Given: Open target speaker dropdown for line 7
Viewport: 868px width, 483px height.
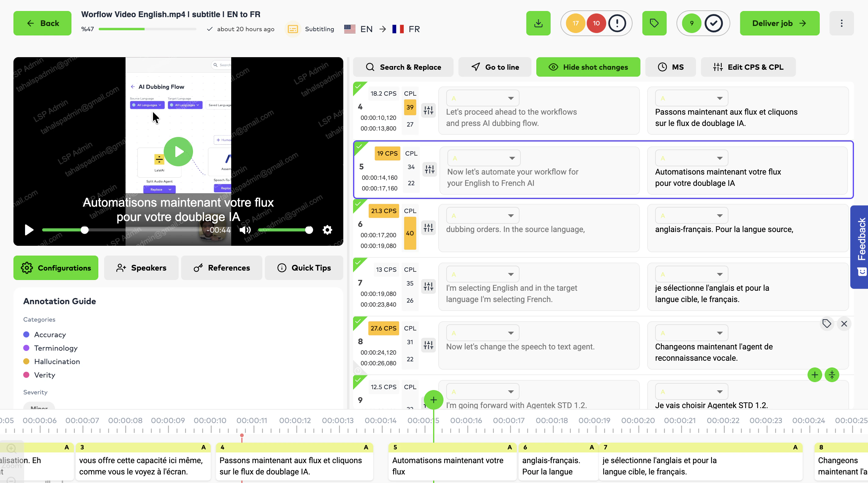Looking at the screenshot, I should coord(691,274).
